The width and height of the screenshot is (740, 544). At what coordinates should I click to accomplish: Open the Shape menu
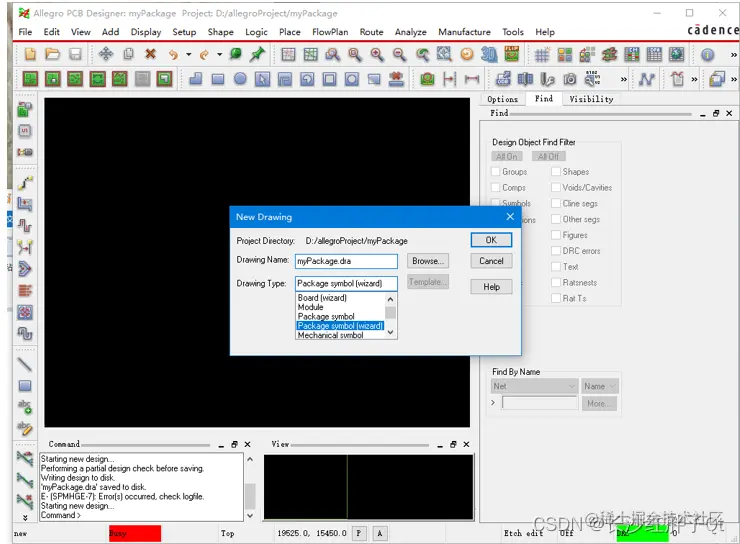tap(220, 32)
